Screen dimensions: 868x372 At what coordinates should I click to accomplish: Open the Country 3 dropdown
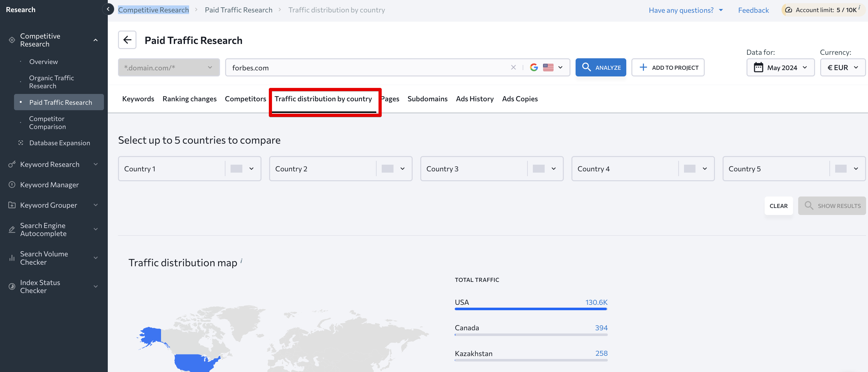[492, 168]
